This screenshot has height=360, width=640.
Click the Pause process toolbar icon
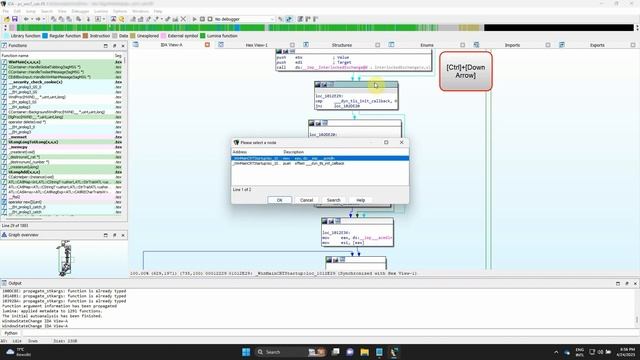(202, 19)
